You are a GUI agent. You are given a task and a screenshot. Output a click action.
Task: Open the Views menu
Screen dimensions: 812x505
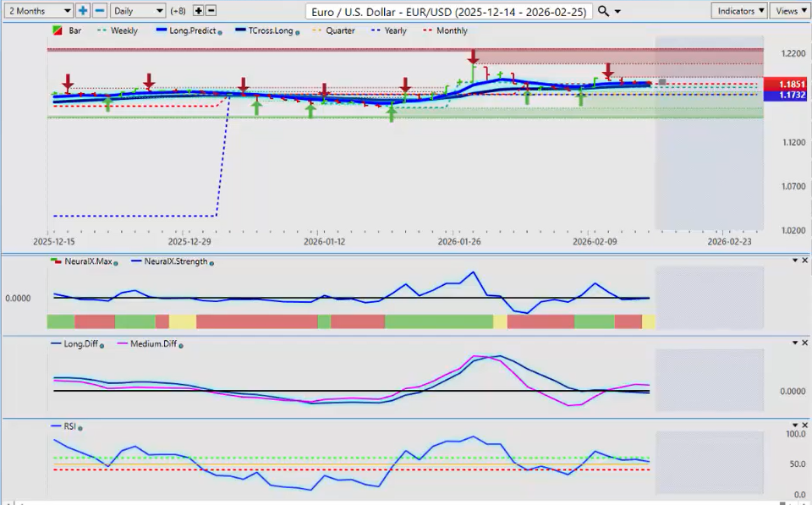[x=788, y=11]
